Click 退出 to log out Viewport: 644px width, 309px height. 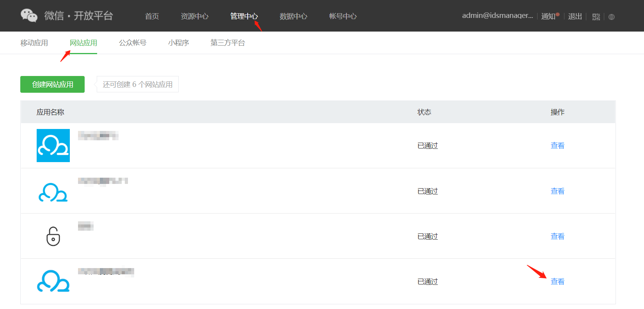click(575, 16)
